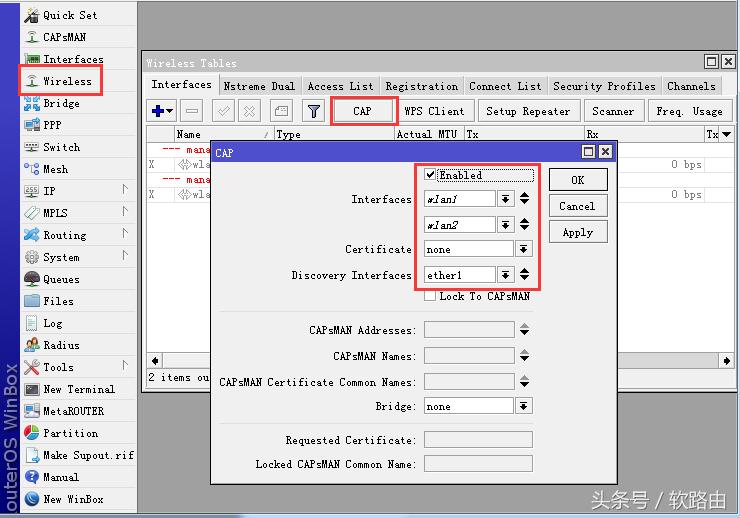The image size is (740, 518).
Task: Open the MPLS sidebar icon
Action: [32, 213]
